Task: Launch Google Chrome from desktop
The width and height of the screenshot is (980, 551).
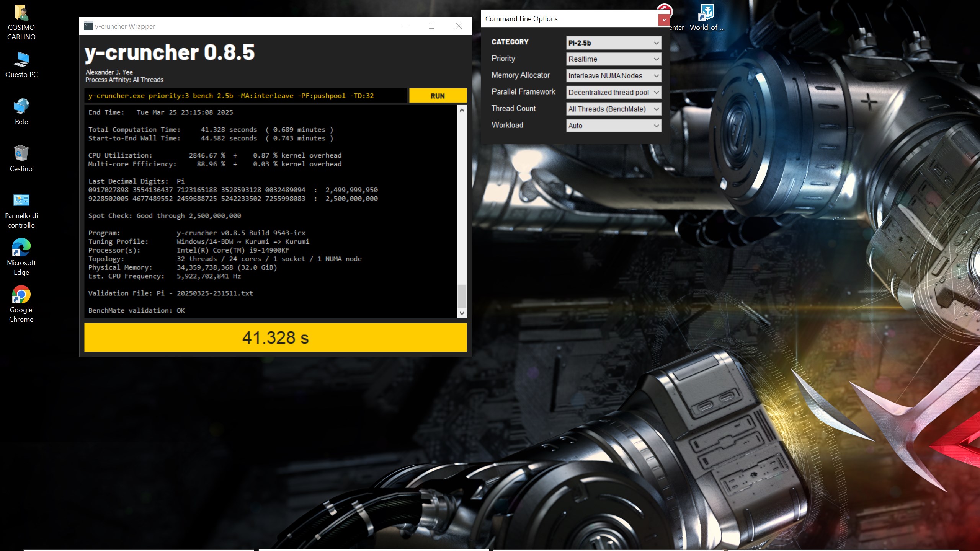Action: pyautogui.click(x=21, y=305)
